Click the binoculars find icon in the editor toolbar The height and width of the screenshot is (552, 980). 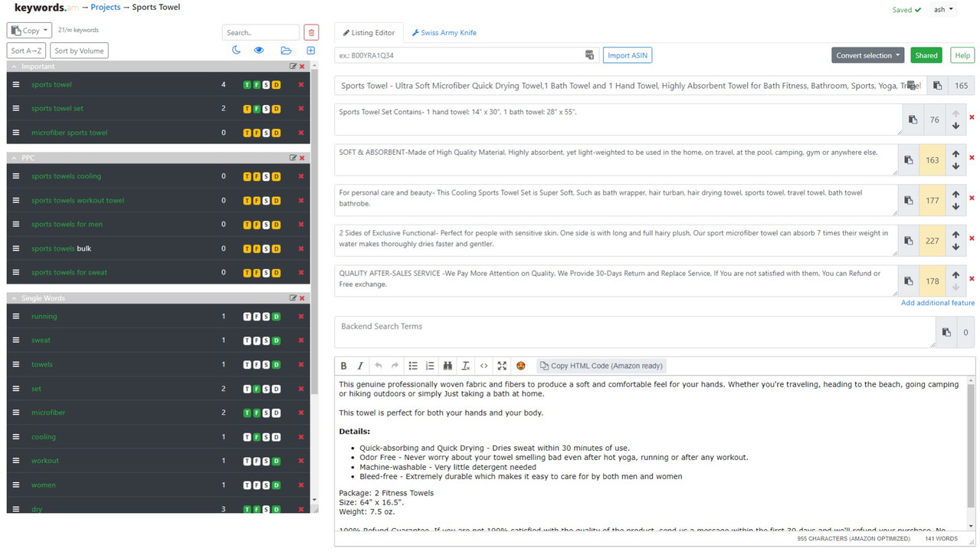pyautogui.click(x=447, y=366)
